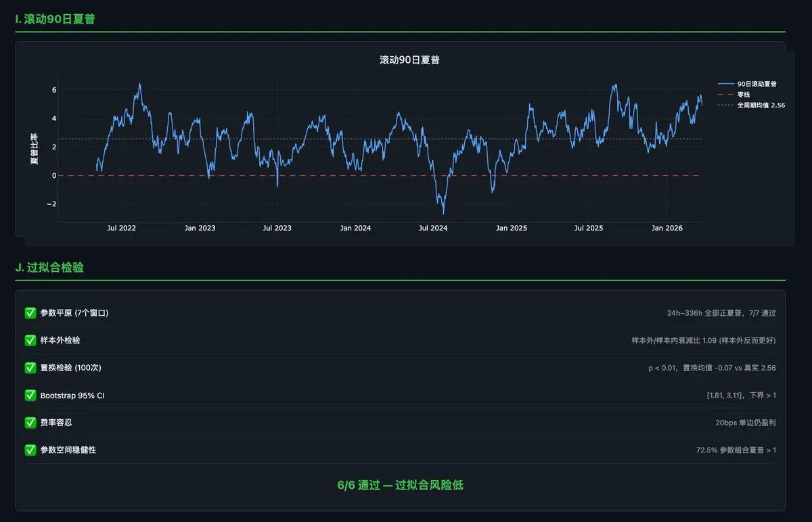Screen dimensions: 812x522
Task: Click the result text 24h~336h 全部正夏普，7/7 通过
Action: point(721,313)
